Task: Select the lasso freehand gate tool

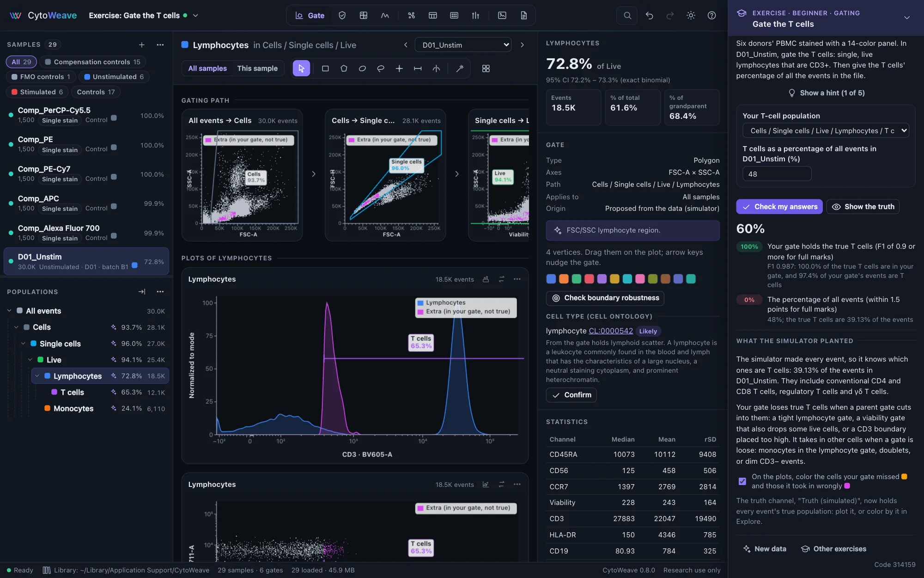Action: 381,68
